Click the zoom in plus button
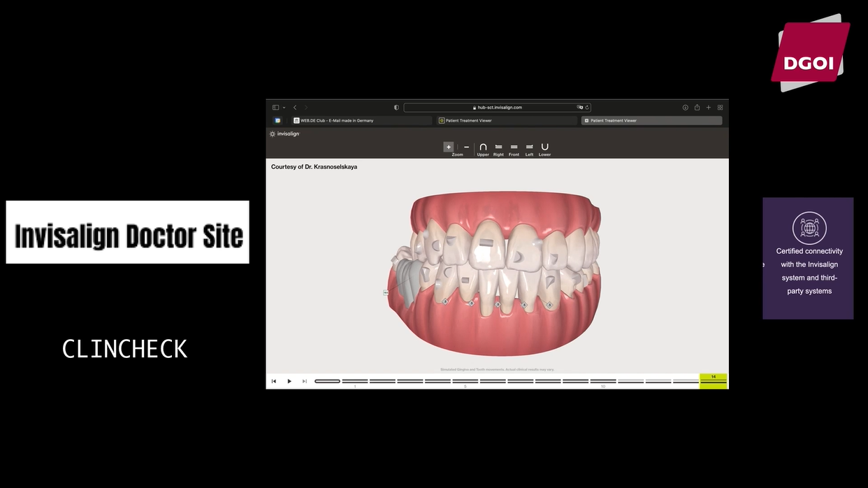Viewport: 868px width, 488px height. [x=449, y=147]
